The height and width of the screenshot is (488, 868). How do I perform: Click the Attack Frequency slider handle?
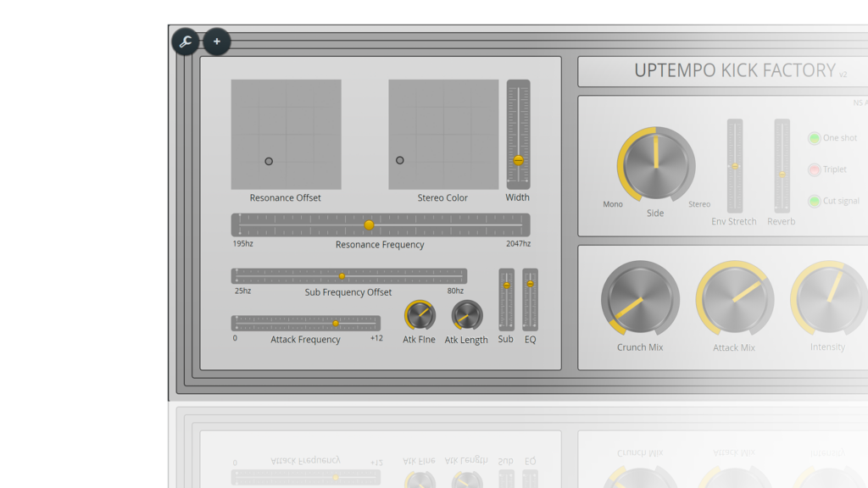(x=336, y=324)
